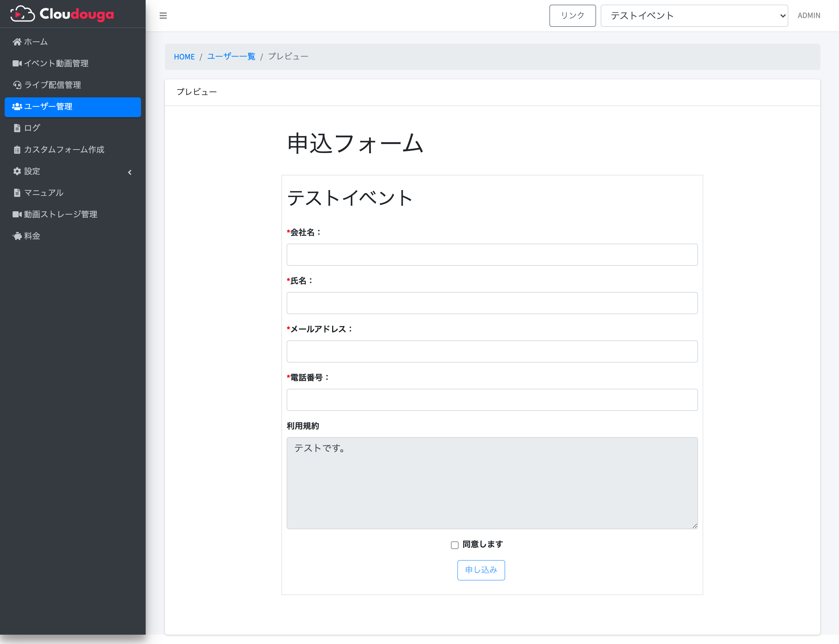Click the video camera icon beside イベント動画管理
This screenshot has height=644, width=839.
pos(17,63)
